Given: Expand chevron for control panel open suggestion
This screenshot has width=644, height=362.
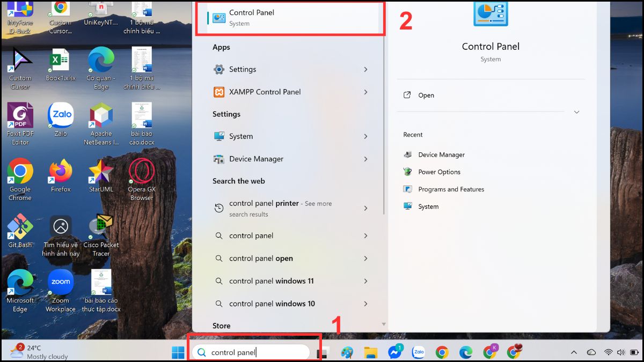Looking at the screenshot, I should pyautogui.click(x=365, y=258).
